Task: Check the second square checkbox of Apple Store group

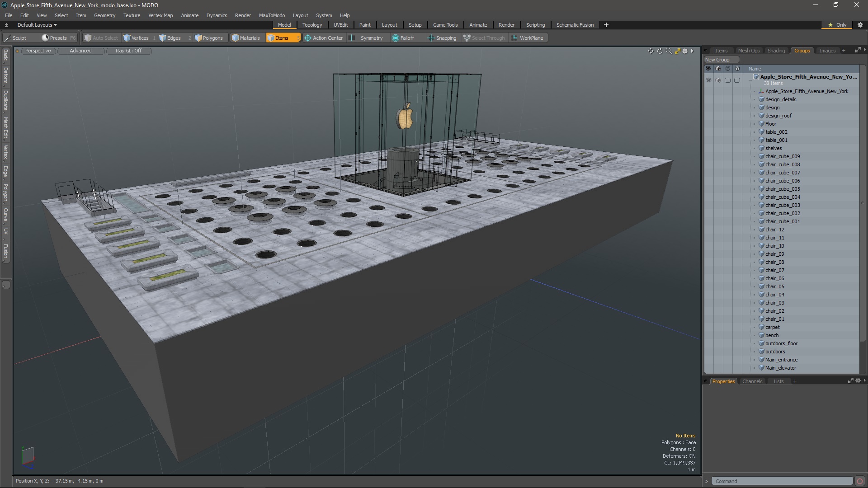Action: (x=737, y=80)
